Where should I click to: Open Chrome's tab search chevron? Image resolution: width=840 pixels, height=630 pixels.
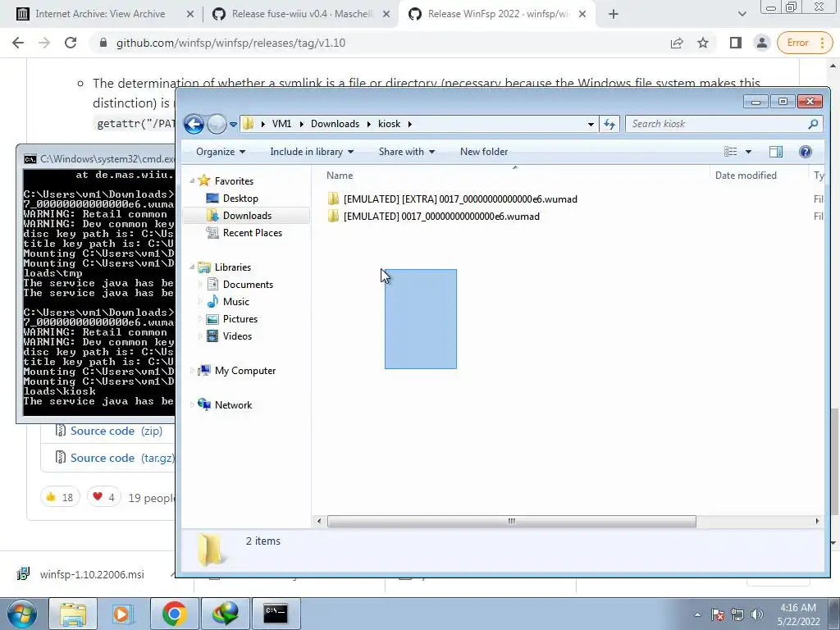pyautogui.click(x=742, y=15)
